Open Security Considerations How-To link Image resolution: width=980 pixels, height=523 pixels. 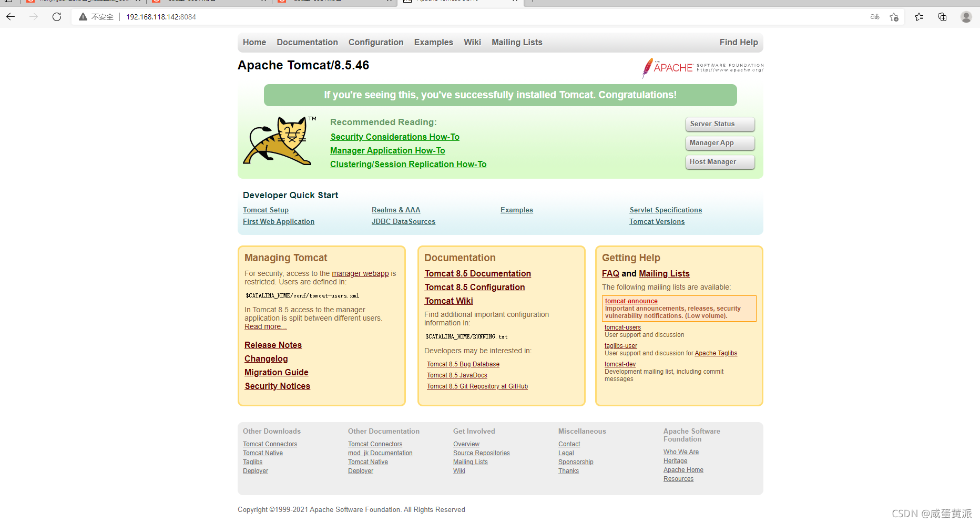395,137
